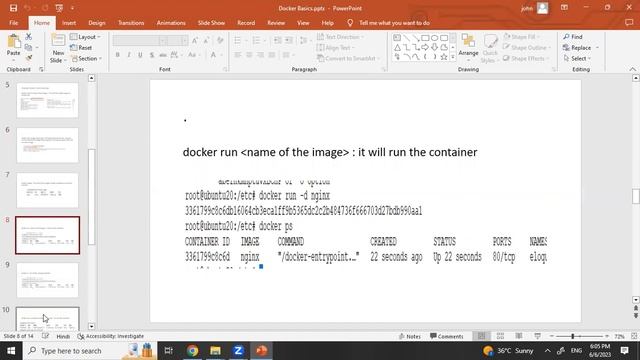Image resolution: width=640 pixels, height=360 pixels.
Task: Open comments pane icon at top right
Action: (x=629, y=23)
